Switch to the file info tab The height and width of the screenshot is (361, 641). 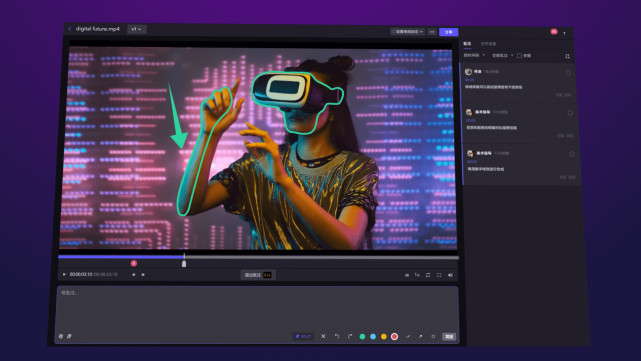(x=488, y=44)
